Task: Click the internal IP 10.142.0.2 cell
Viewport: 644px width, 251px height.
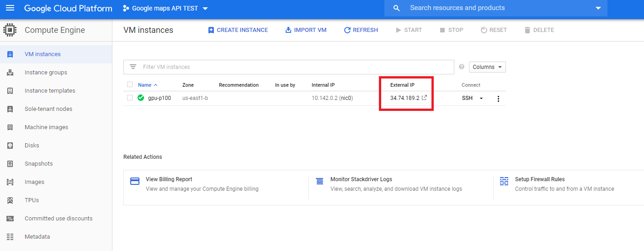Action: pos(332,98)
